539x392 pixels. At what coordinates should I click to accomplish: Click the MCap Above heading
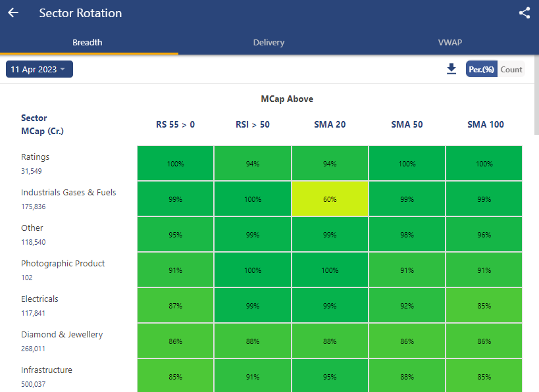tap(287, 99)
